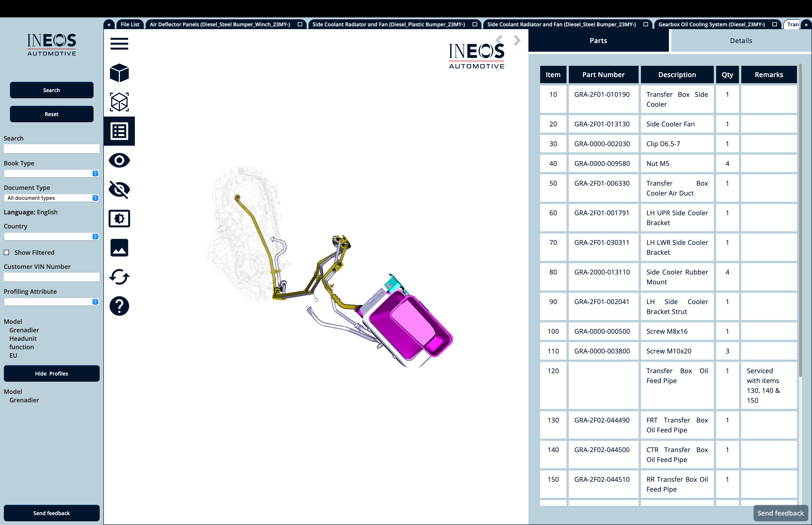Click the magenta cooler in 3D model
812x525 pixels.
(x=411, y=325)
